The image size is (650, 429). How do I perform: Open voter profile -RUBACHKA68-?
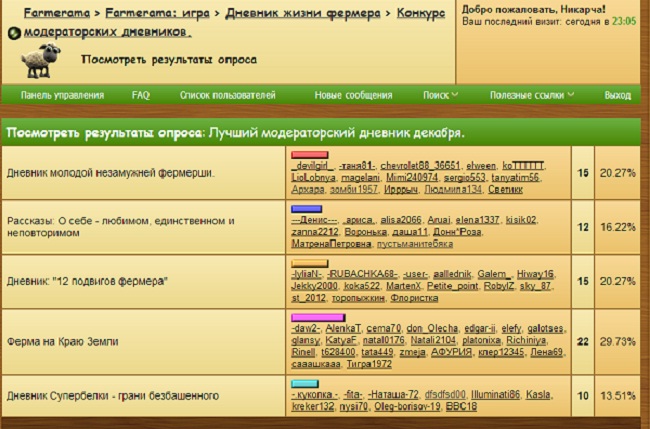(x=362, y=274)
